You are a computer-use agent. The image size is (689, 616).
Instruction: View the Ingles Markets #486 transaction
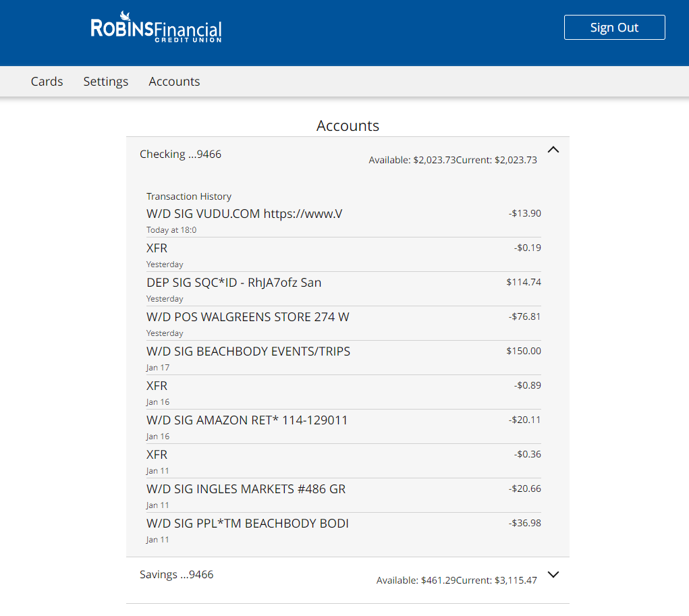tap(343, 496)
